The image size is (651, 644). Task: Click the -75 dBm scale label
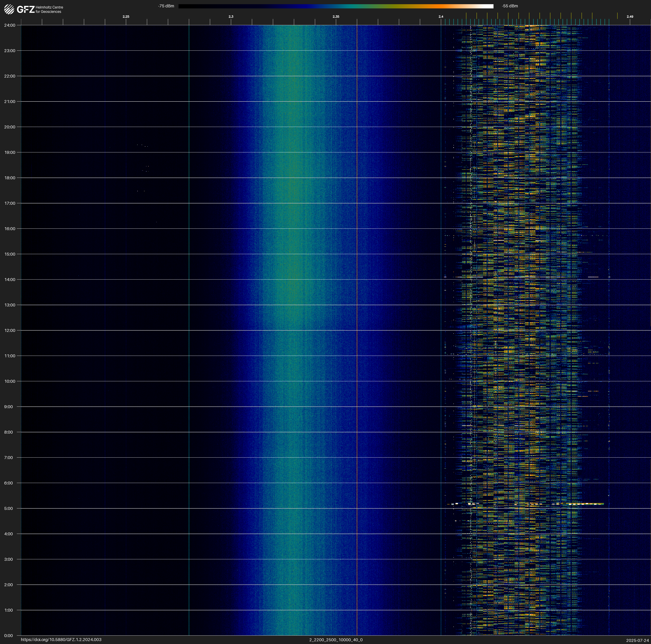(x=166, y=6)
